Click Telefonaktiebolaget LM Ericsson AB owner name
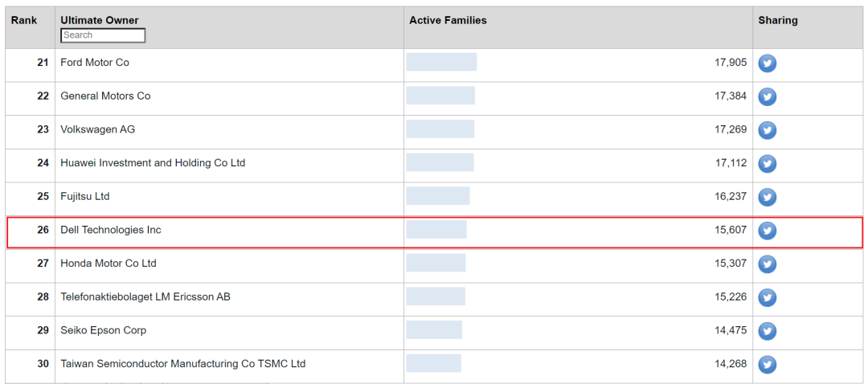 pyautogui.click(x=145, y=296)
